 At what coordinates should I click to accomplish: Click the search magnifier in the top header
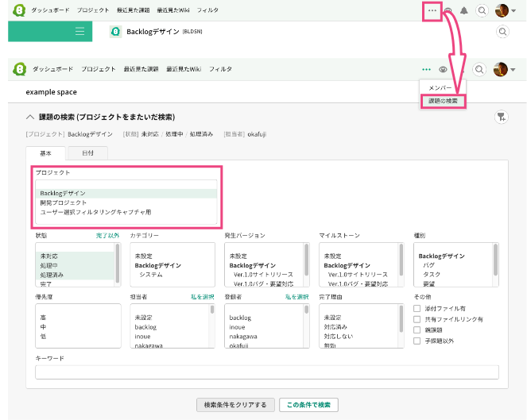click(482, 11)
